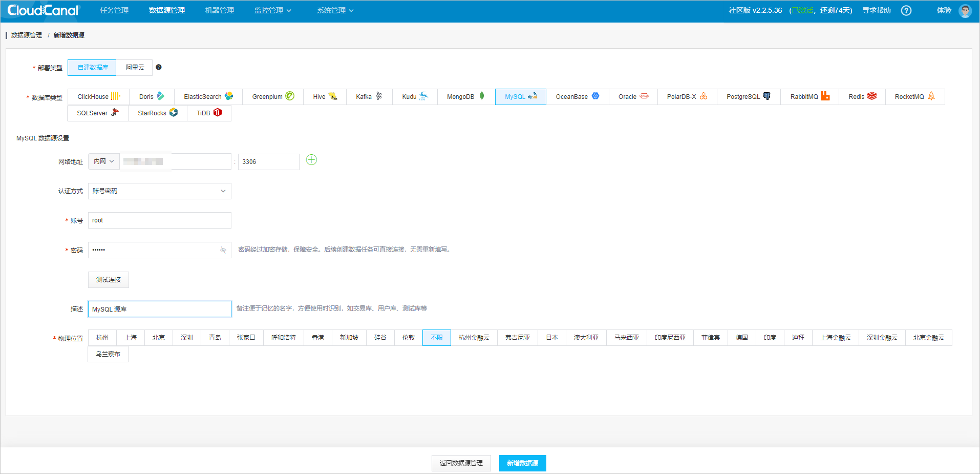This screenshot has height=474, width=980.
Task: Open the 认证方式 authentication dropdown
Action: click(x=159, y=191)
